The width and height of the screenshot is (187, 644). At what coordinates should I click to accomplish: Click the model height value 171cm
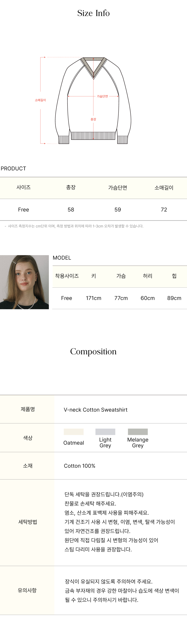pyautogui.click(x=94, y=298)
